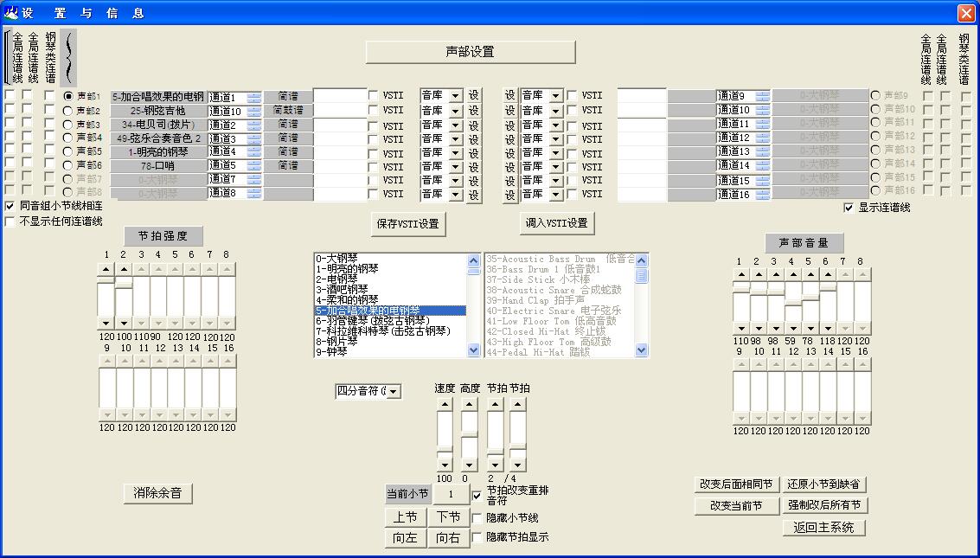Click the brace bracket symbol icon
This screenshot has height=558, width=980.
(67, 56)
